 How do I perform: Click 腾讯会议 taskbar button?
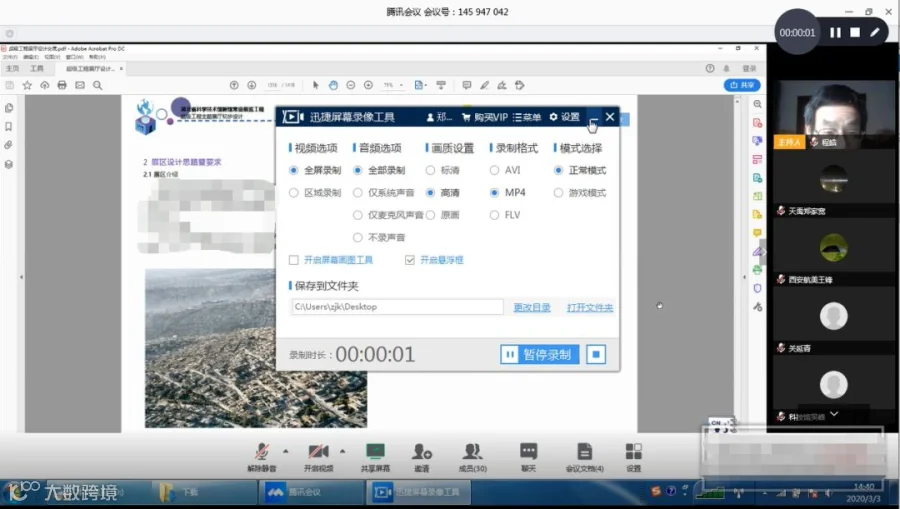coord(311,492)
